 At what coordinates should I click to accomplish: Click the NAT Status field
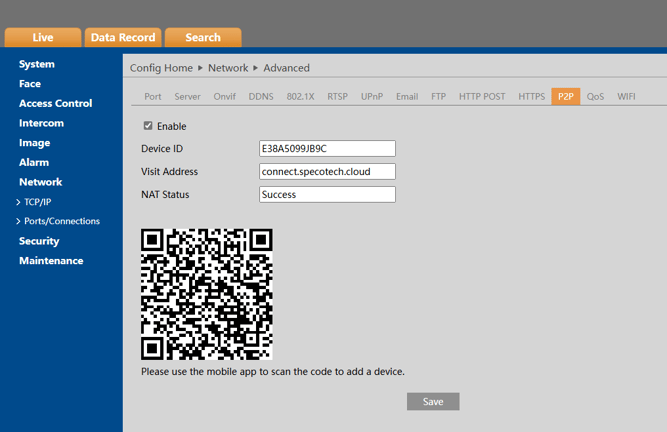[326, 195]
